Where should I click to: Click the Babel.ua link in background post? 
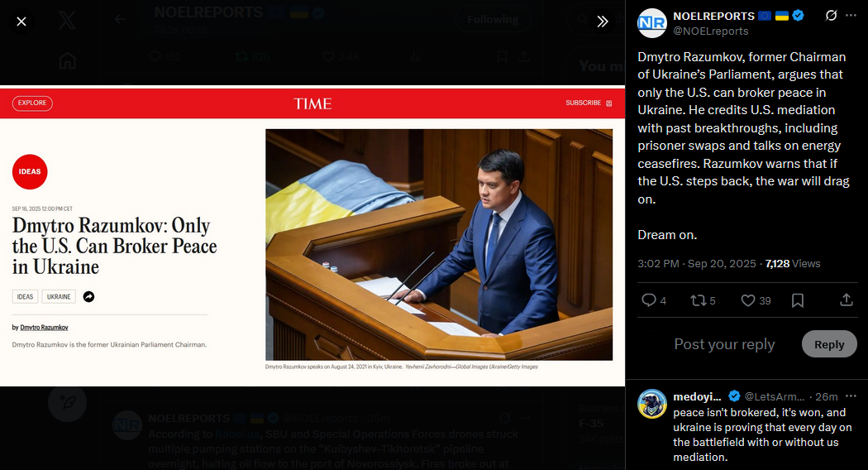tap(237, 434)
